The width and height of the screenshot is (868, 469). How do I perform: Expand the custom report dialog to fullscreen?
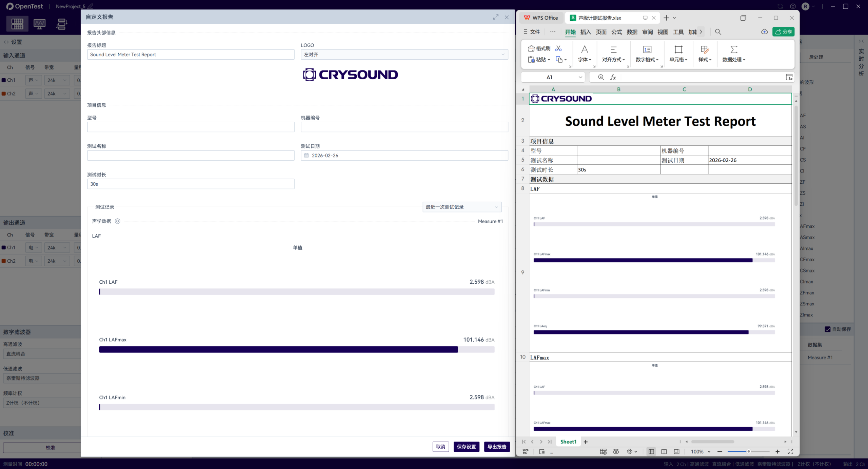[x=496, y=17]
